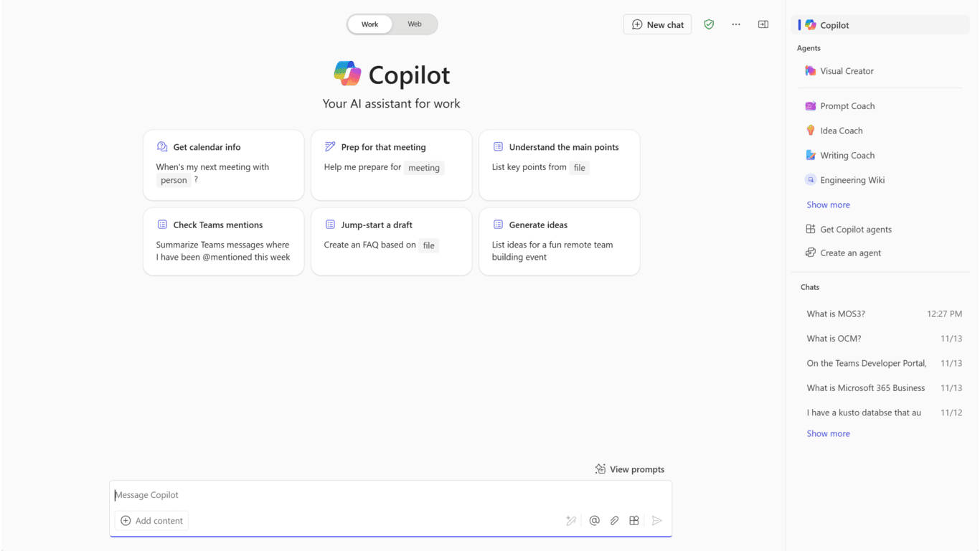Switch to Web mode
980x551 pixels.
pyautogui.click(x=415, y=24)
